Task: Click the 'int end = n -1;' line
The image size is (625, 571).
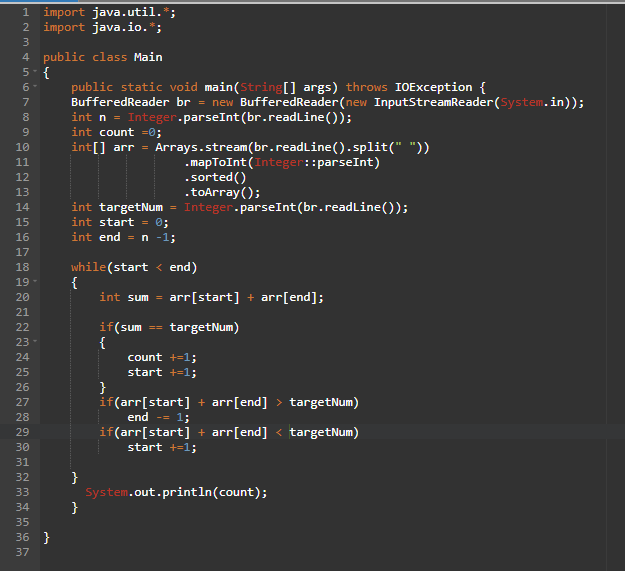Action: (123, 237)
